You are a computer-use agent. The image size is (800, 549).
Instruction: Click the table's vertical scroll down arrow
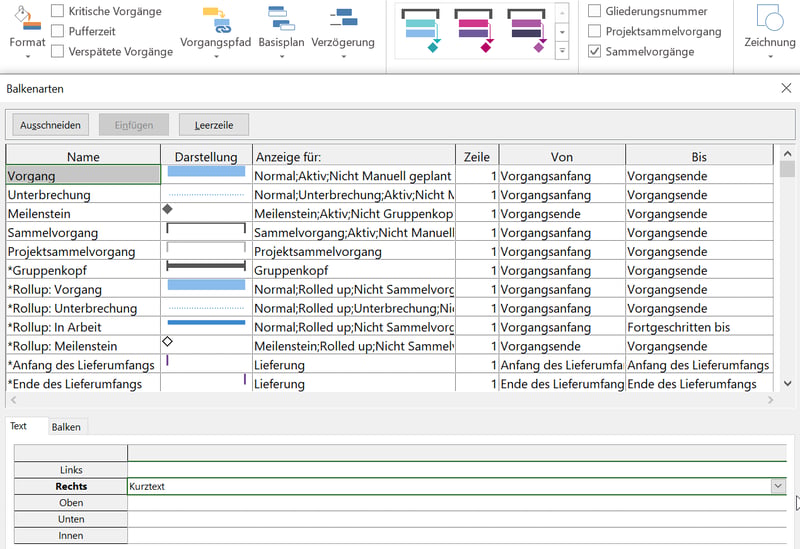coord(787,383)
